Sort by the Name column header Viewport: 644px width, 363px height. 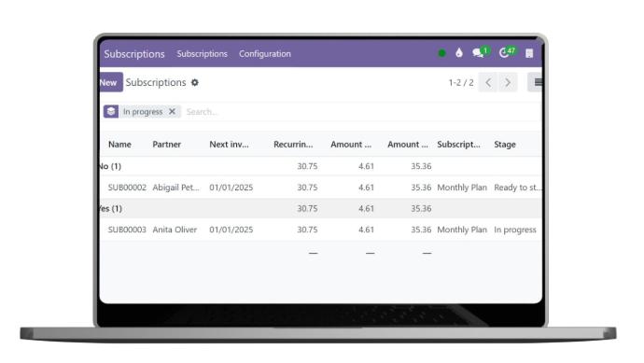tap(119, 144)
